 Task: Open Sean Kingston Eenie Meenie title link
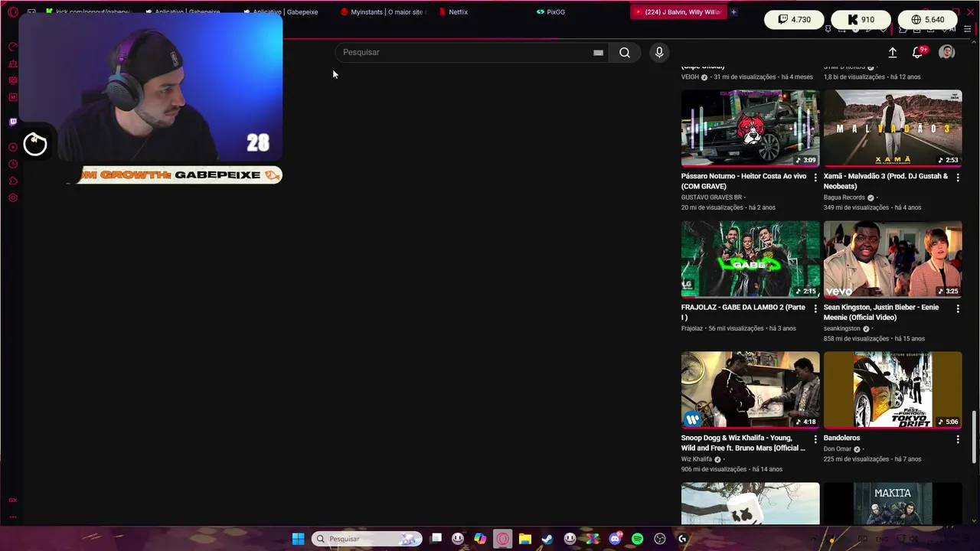tap(881, 312)
